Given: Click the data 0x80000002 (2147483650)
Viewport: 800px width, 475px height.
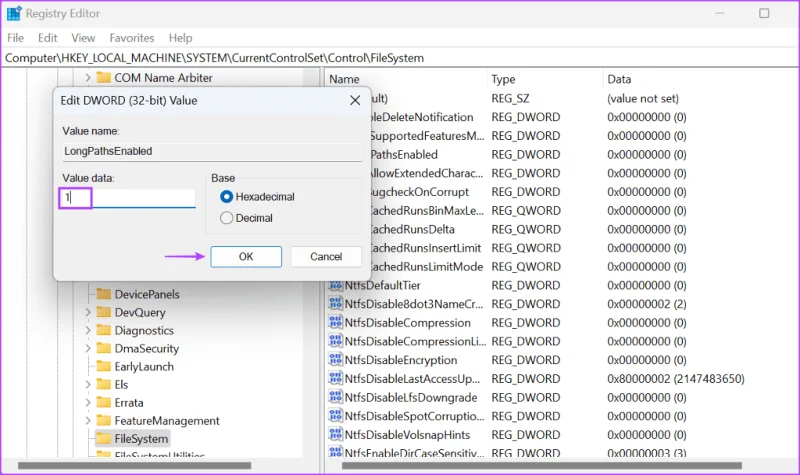Looking at the screenshot, I should [676, 379].
